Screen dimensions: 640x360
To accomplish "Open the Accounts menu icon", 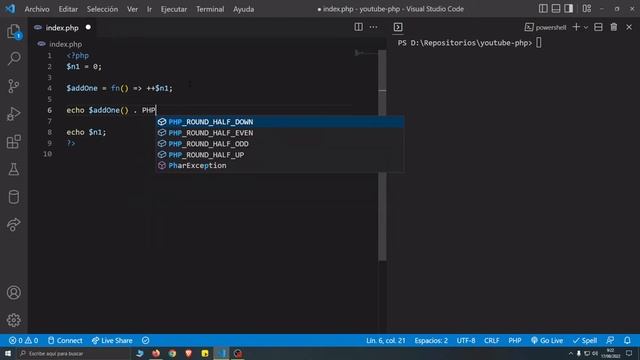I will click(x=14, y=293).
